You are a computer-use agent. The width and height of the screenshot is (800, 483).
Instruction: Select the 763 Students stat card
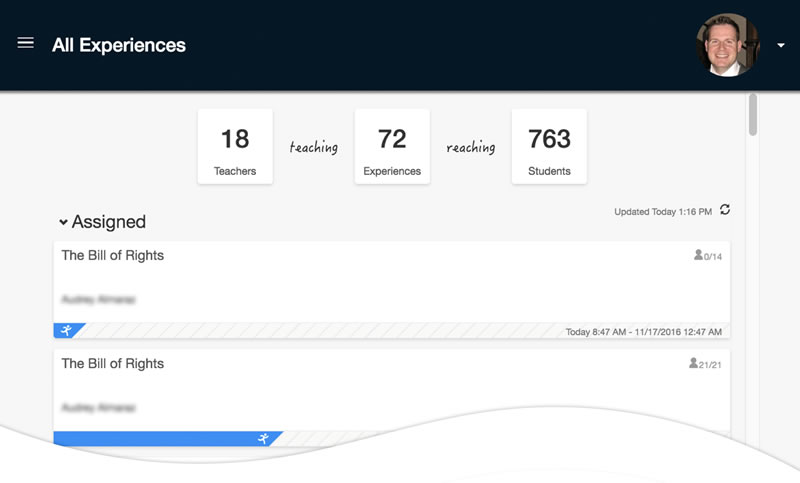click(x=549, y=146)
